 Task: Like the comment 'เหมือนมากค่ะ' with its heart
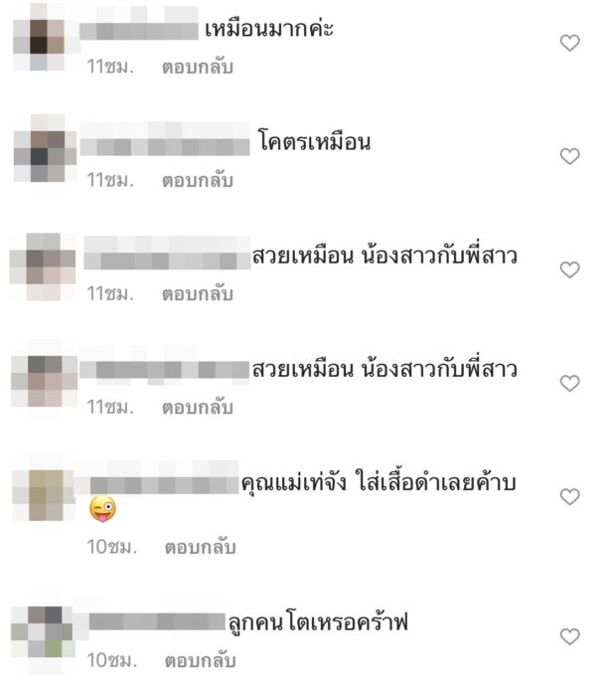pyautogui.click(x=569, y=43)
